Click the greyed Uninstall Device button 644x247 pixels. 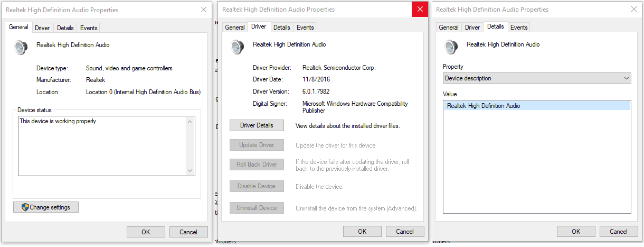pos(257,208)
